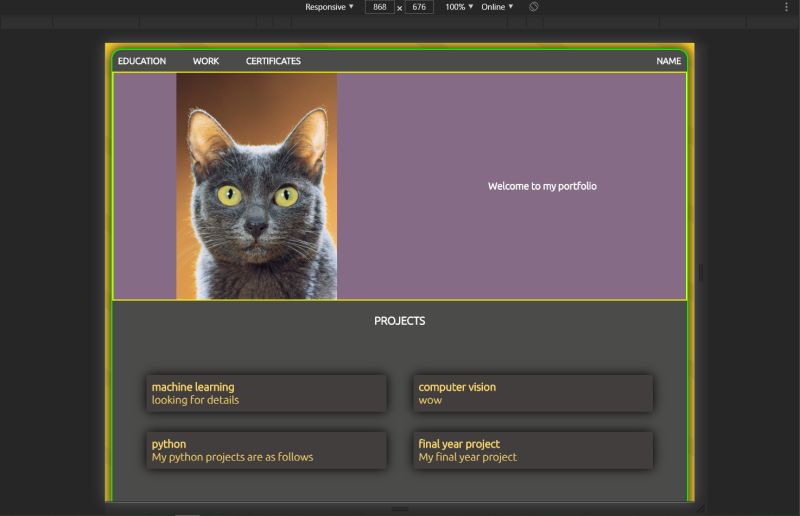Click the right edge viewport resize handle
The width and height of the screenshot is (800, 516).
pyautogui.click(x=701, y=273)
